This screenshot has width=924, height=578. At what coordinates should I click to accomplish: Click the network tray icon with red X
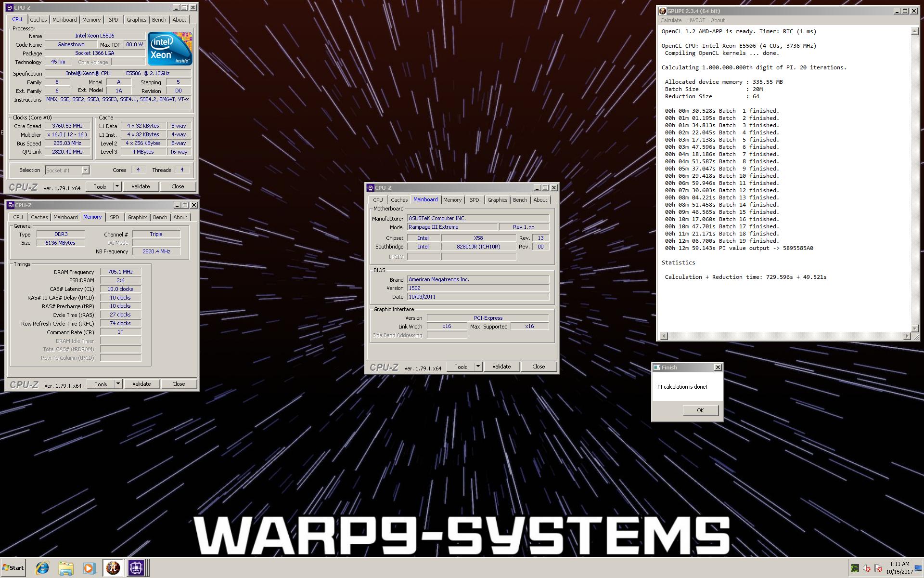878,568
